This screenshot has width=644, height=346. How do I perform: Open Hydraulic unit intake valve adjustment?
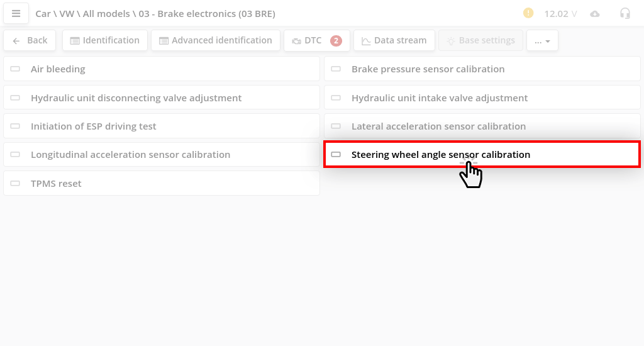pyautogui.click(x=482, y=98)
